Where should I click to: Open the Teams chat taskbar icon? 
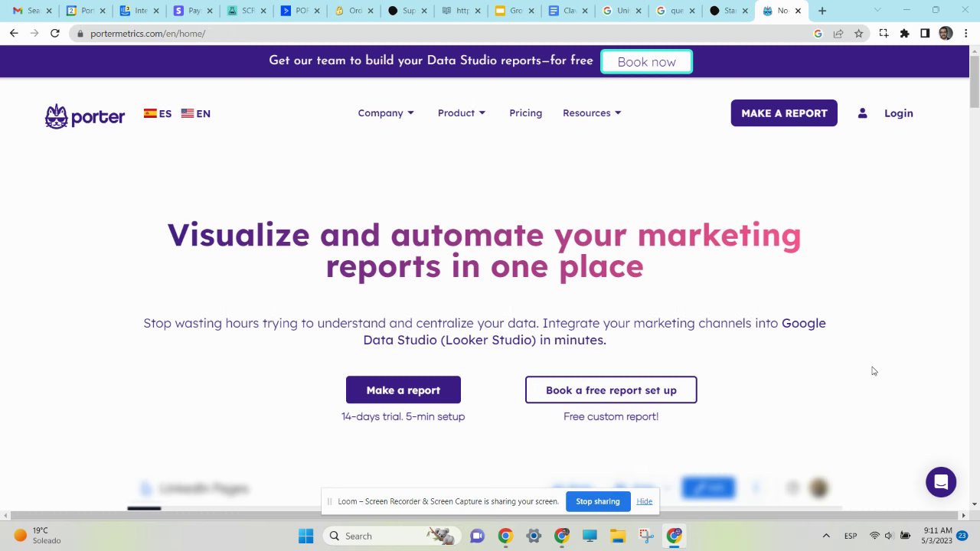477,536
